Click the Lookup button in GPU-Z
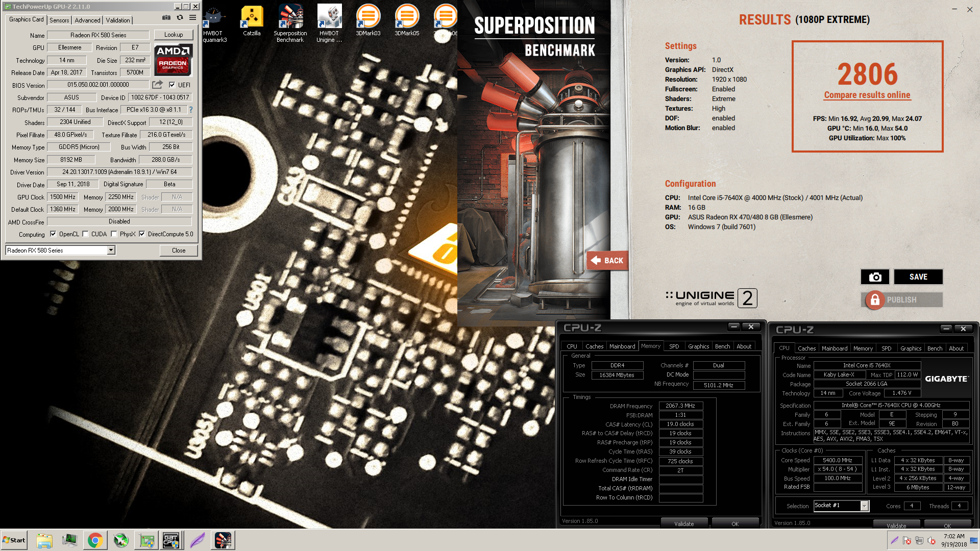 tap(174, 35)
